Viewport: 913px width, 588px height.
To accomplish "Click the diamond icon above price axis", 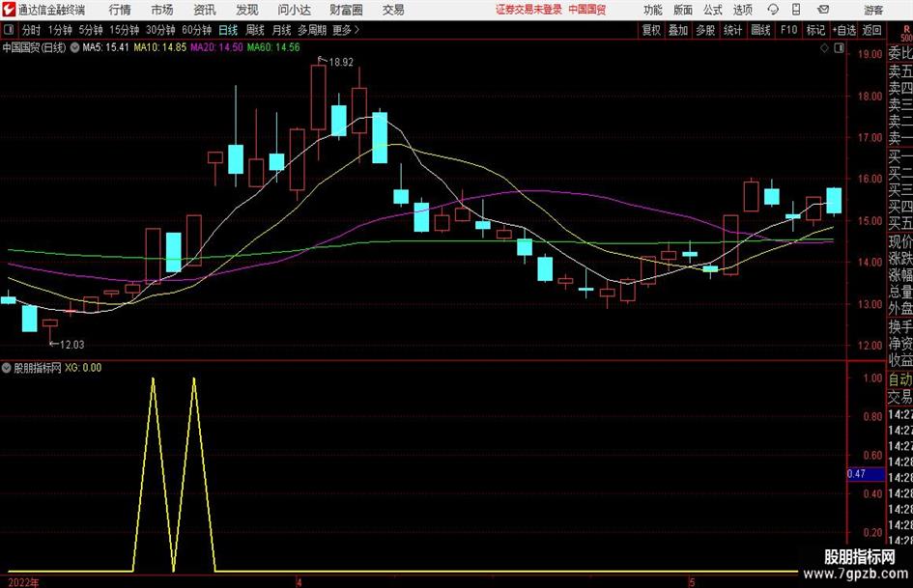I will pyautogui.click(x=824, y=48).
